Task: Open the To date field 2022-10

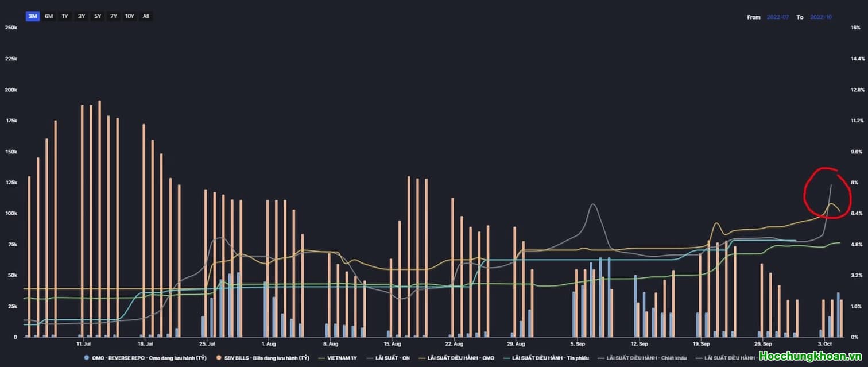Action: pyautogui.click(x=820, y=17)
